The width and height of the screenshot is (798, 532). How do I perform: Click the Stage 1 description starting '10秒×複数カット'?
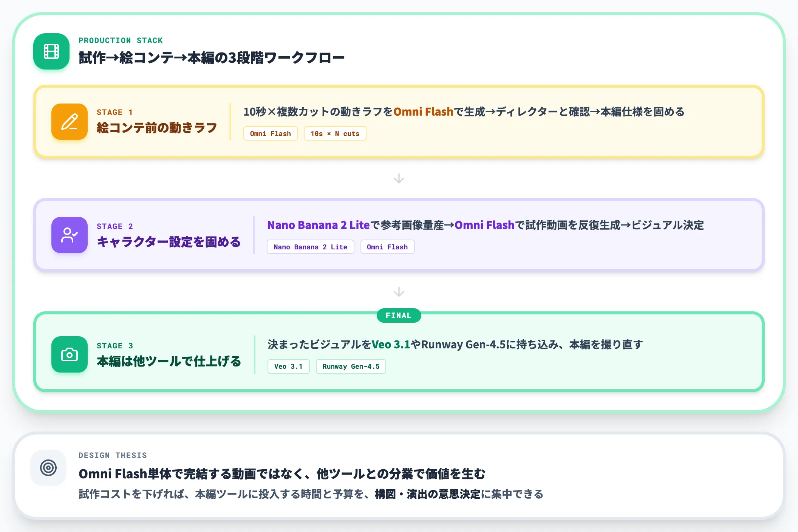click(x=464, y=112)
